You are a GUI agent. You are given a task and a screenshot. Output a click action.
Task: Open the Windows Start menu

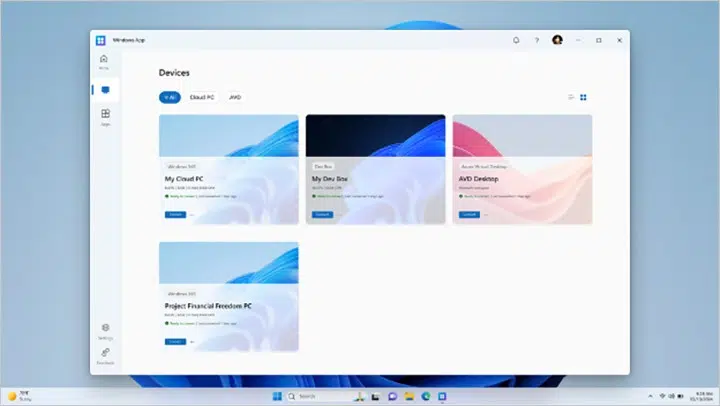coord(277,396)
